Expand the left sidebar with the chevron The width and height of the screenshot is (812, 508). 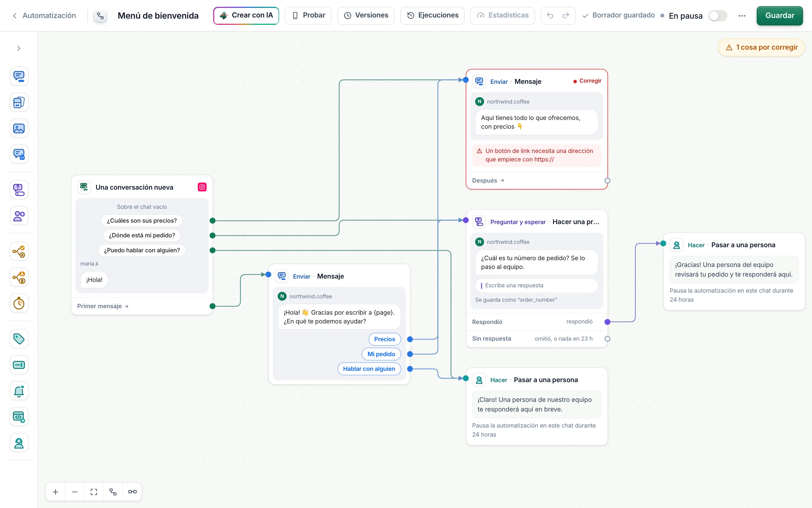point(19,48)
